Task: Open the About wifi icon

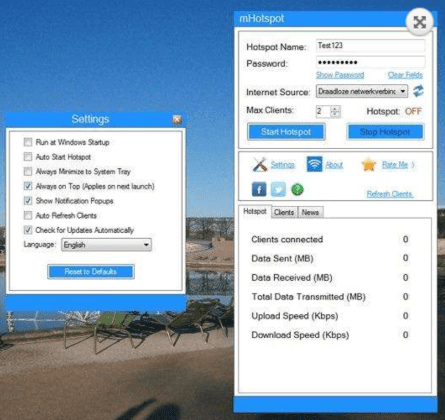Action: click(x=314, y=164)
